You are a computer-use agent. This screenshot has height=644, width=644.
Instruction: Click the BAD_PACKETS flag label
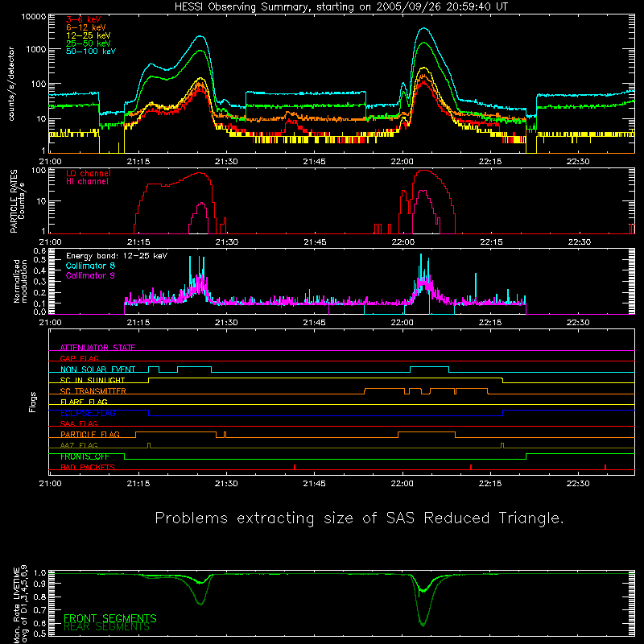tap(88, 467)
